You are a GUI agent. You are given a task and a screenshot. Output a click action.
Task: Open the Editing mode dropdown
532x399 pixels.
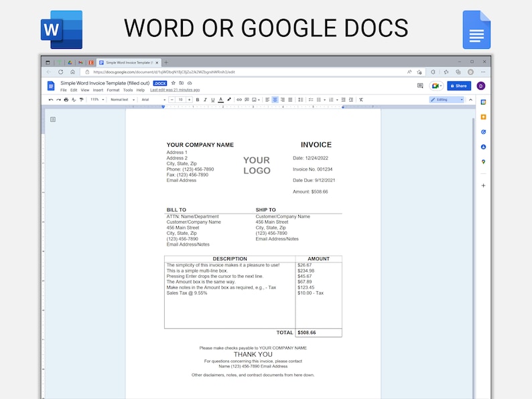tap(446, 100)
